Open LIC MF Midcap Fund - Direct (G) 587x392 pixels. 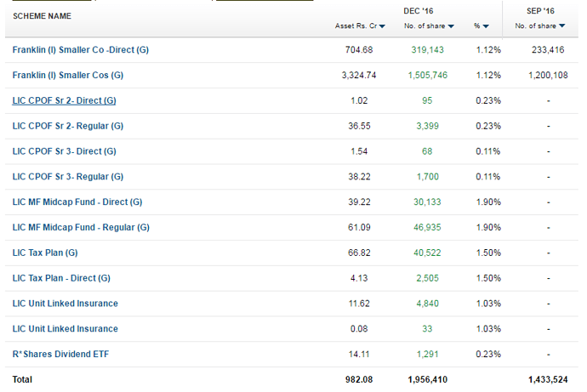click(x=77, y=202)
